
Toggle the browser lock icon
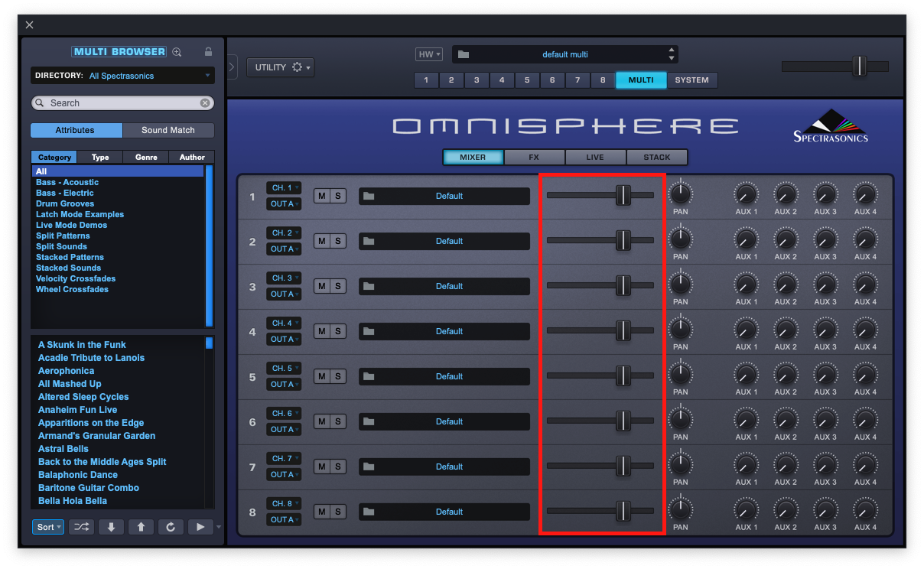coord(208,52)
